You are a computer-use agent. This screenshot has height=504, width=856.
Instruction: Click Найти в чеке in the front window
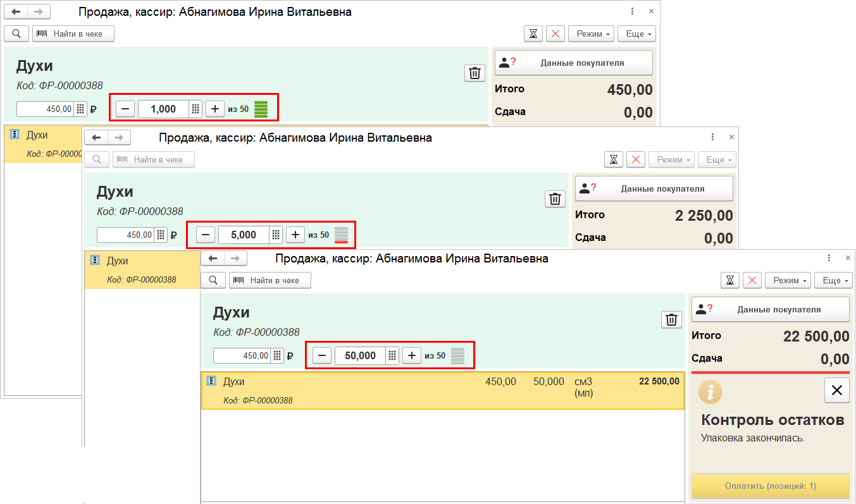tap(270, 280)
